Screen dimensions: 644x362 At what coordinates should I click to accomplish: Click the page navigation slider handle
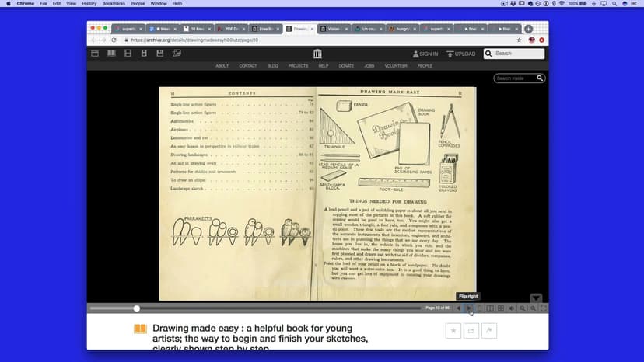[x=137, y=308]
